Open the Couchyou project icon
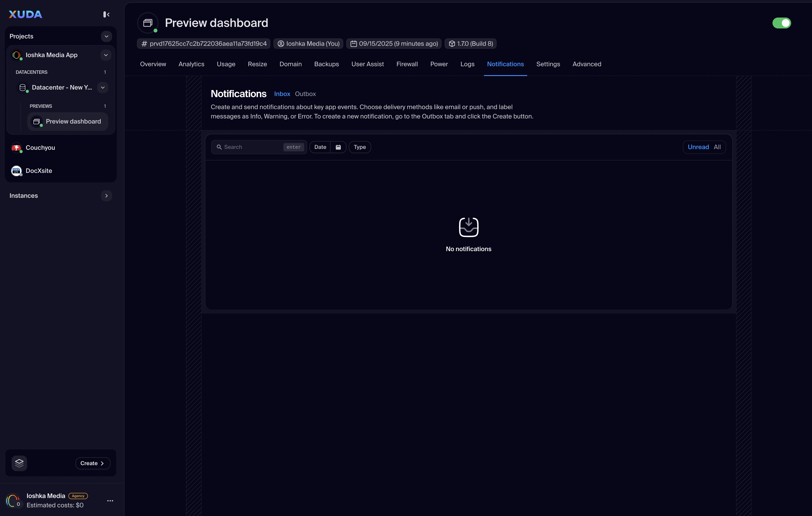The width and height of the screenshot is (812, 516). pyautogui.click(x=16, y=148)
